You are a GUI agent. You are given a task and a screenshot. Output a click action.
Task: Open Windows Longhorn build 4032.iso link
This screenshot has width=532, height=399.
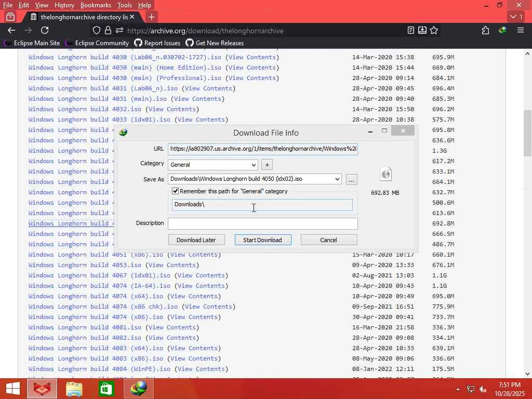[x=85, y=109]
